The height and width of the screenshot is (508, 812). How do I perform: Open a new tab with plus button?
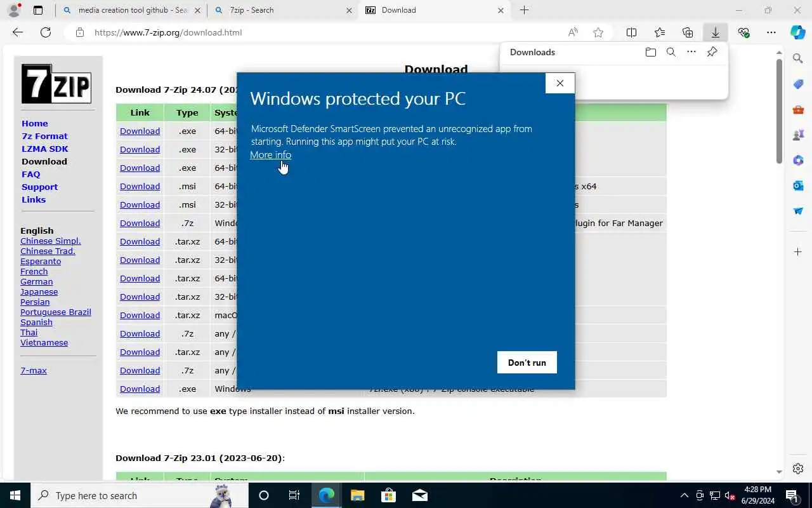[x=524, y=10]
